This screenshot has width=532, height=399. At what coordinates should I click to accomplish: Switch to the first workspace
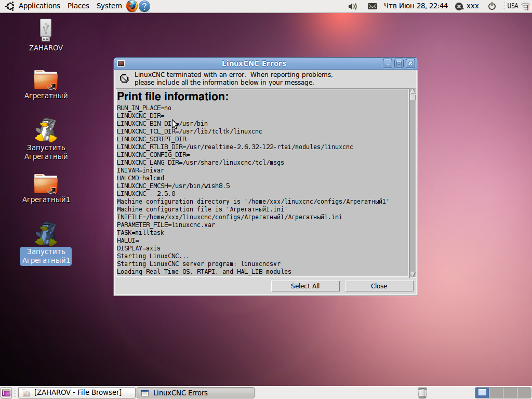pyautogui.click(x=482, y=393)
